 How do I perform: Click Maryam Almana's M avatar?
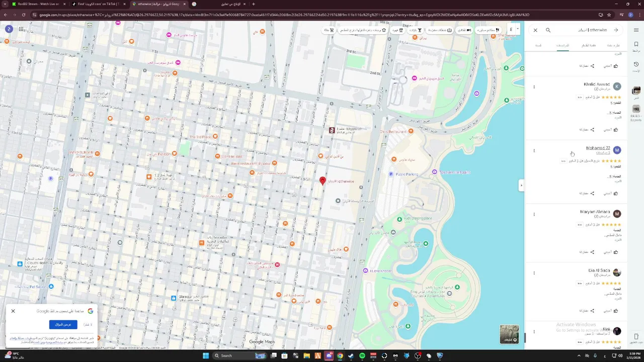pos(617,214)
